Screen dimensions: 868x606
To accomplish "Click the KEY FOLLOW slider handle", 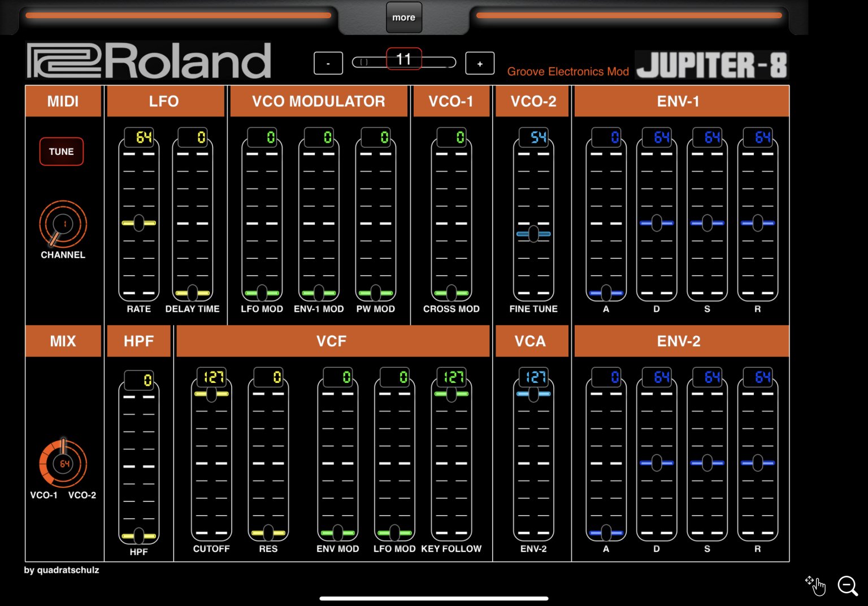I will point(452,394).
